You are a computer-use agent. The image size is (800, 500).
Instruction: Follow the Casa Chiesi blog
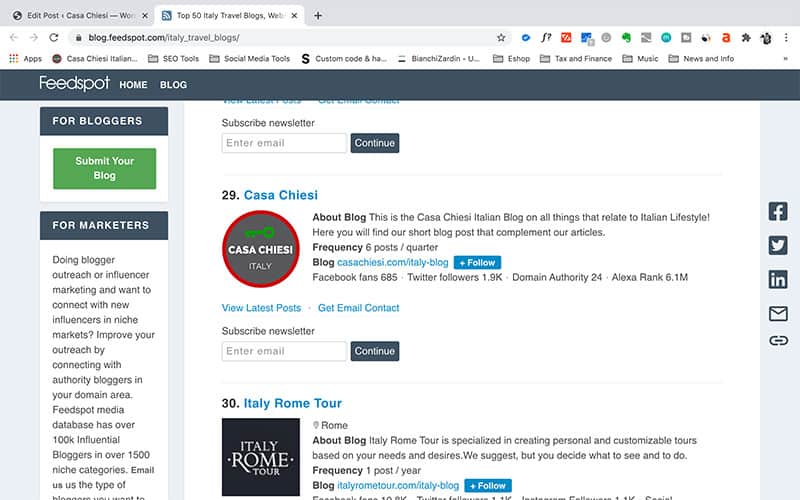pyautogui.click(x=477, y=262)
